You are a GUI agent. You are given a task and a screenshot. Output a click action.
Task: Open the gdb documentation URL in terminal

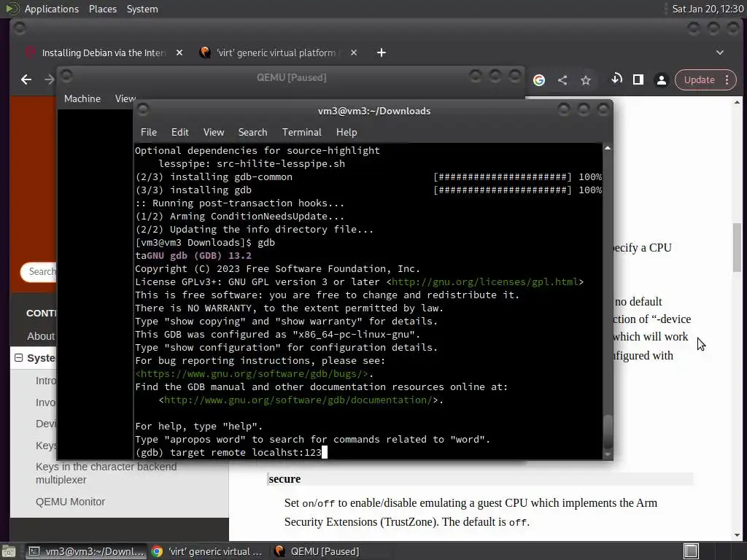pos(298,400)
